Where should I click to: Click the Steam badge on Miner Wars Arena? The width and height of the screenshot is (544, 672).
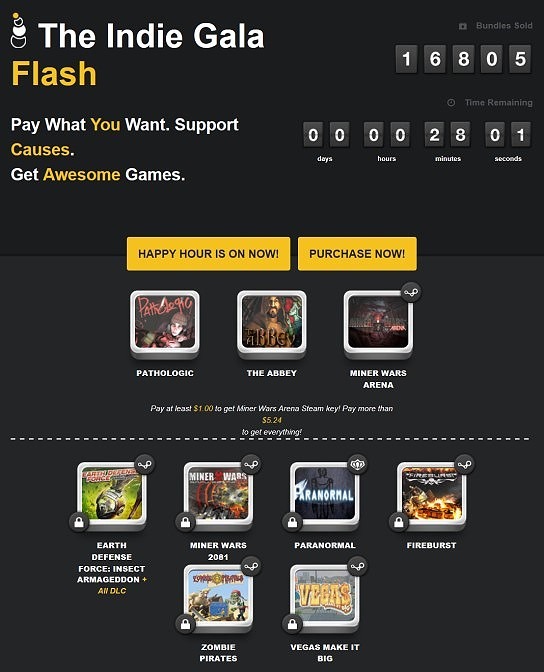click(411, 293)
